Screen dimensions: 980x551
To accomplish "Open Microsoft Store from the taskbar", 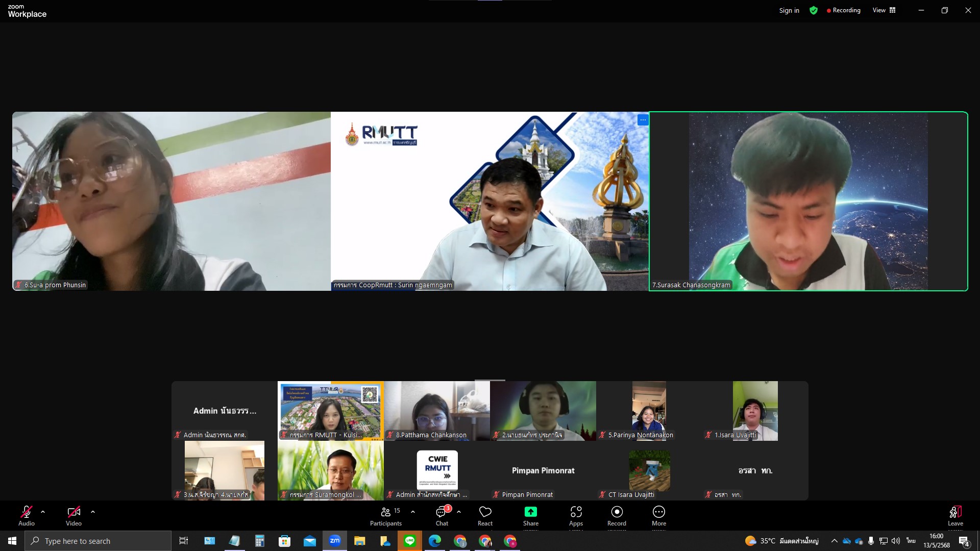I will point(285,541).
